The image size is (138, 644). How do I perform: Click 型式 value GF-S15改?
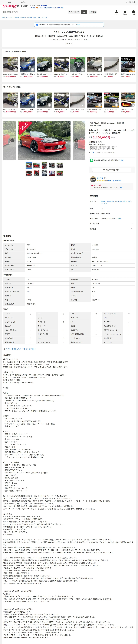pyautogui.click(x=96, y=270)
